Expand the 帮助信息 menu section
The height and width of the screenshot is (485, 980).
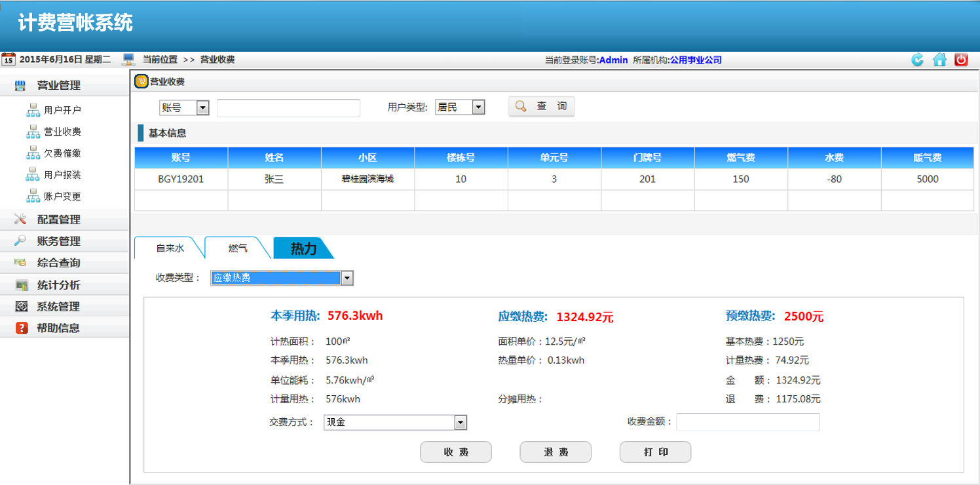pos(65,328)
